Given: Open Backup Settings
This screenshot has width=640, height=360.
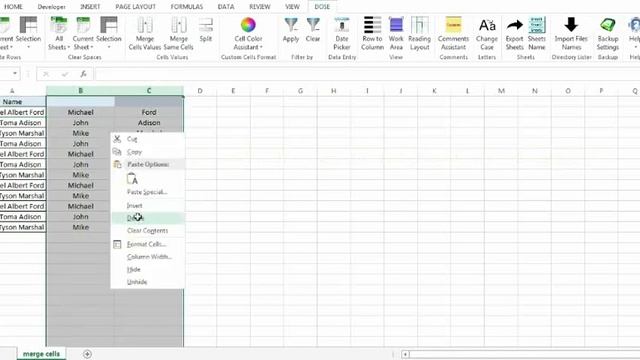Looking at the screenshot, I should (x=608, y=34).
